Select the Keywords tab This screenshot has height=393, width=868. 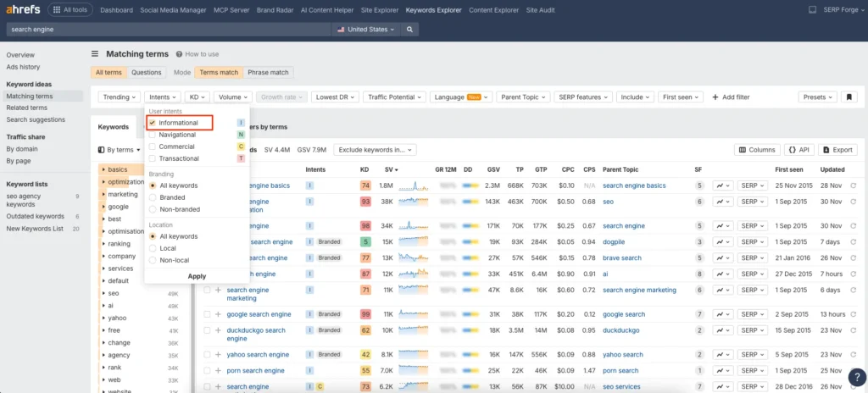[x=114, y=127]
